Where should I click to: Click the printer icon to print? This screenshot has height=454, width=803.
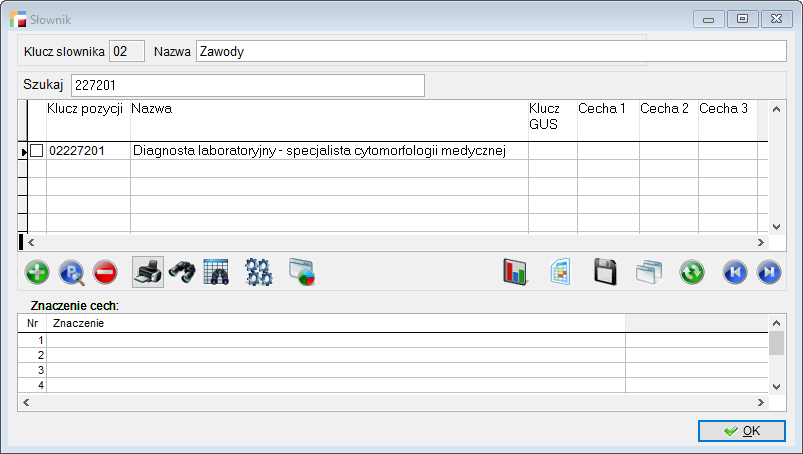[148, 272]
